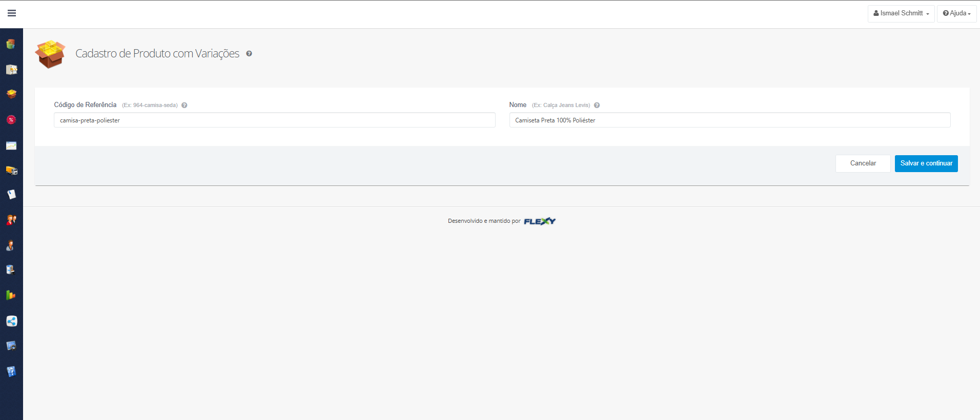Open the customers people sidebar icon
Image resolution: width=980 pixels, height=420 pixels.
coord(11,220)
